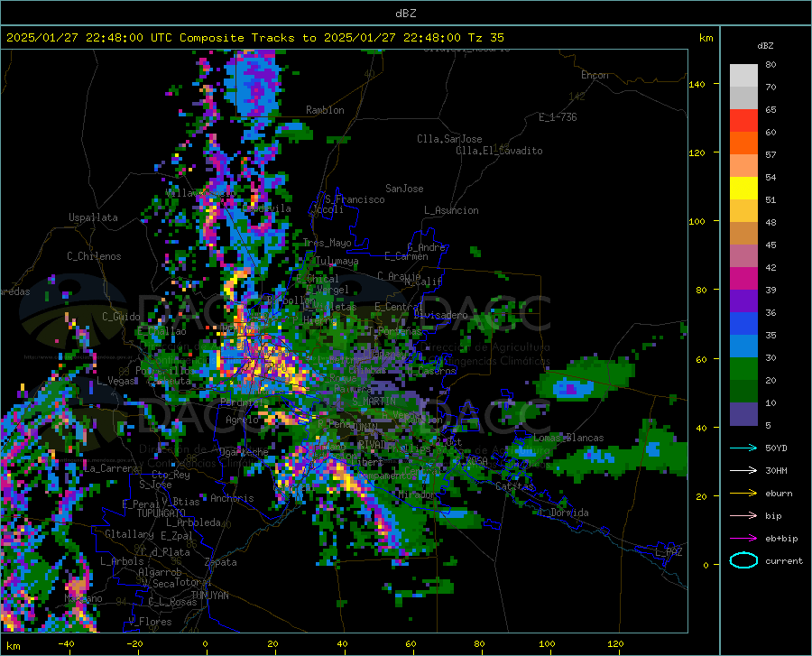The image size is (812, 656).
Task: Click the pink bip arrow legend icon
Action: click(x=743, y=516)
